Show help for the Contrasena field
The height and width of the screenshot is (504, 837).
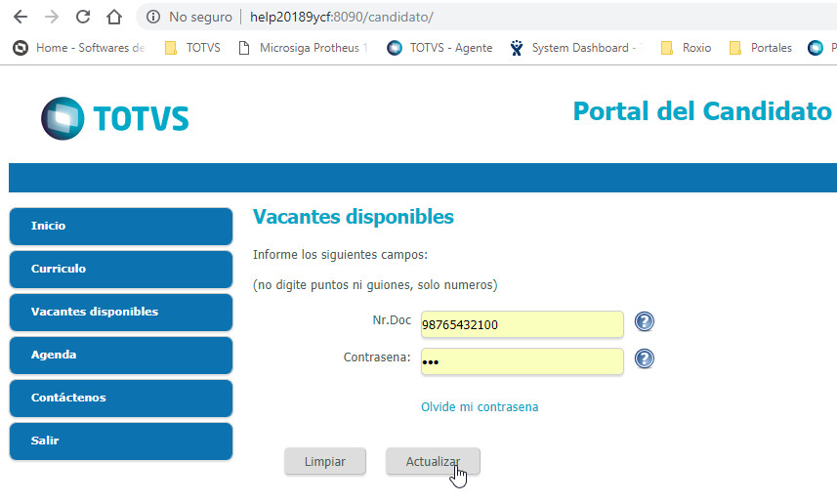pyautogui.click(x=645, y=358)
